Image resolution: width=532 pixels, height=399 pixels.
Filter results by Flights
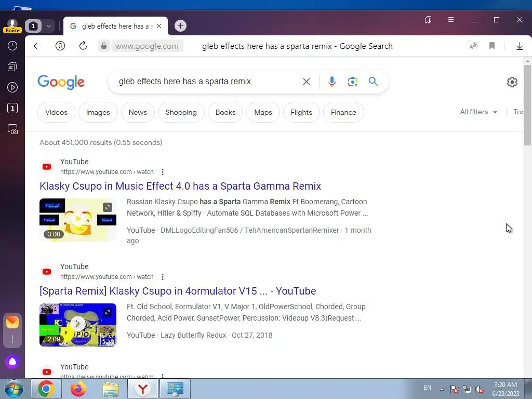click(x=301, y=112)
